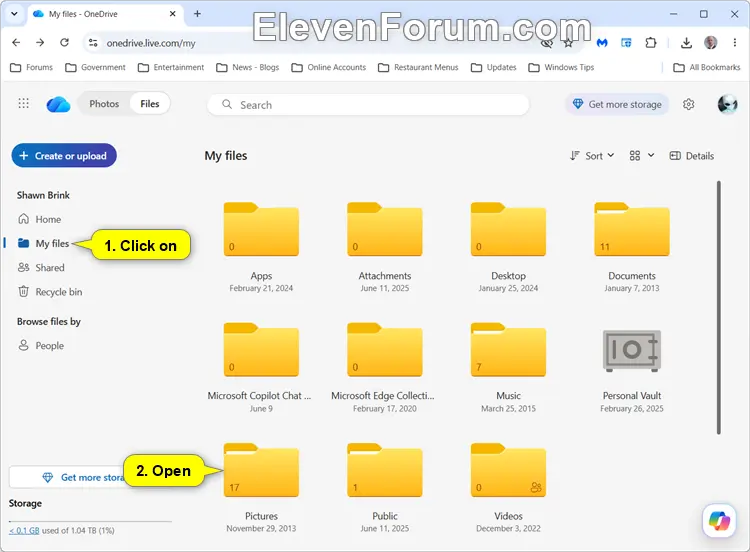This screenshot has height=552, width=750.
Task: Open the Microsoft apps launcher grid
Action: point(23,103)
